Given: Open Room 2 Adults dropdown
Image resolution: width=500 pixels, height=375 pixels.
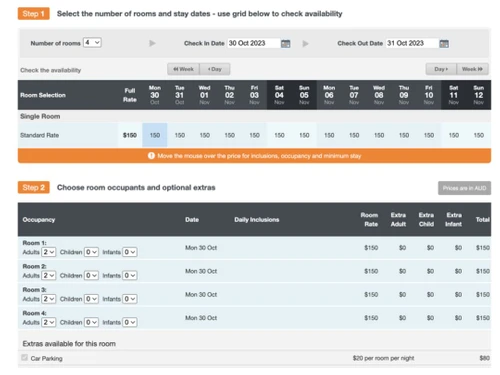Looking at the screenshot, I should (48, 275).
